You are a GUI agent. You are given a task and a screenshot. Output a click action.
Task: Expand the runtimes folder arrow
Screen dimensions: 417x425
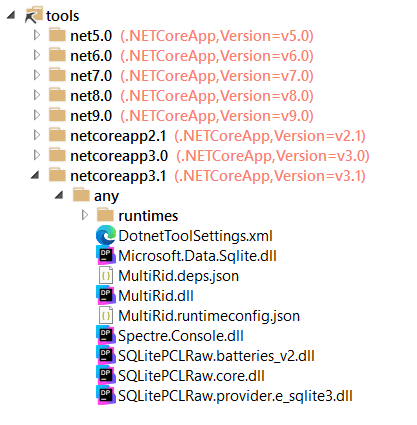(x=85, y=215)
